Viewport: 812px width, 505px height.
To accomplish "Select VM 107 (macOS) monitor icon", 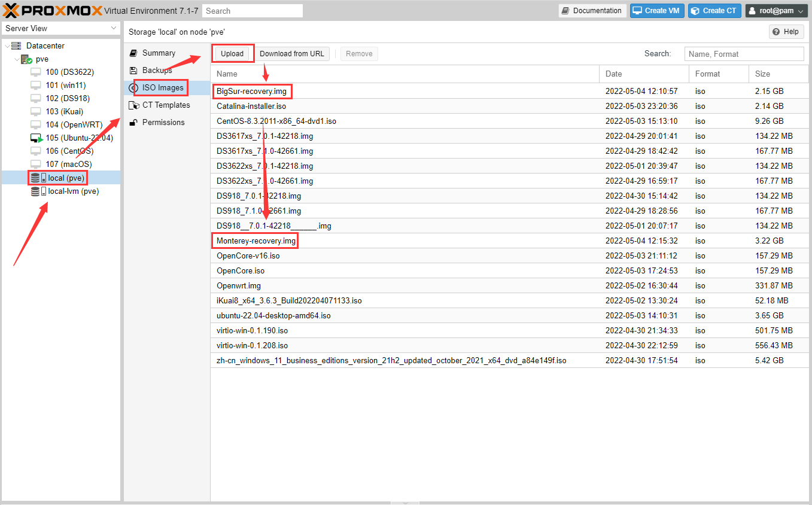I will pos(36,164).
